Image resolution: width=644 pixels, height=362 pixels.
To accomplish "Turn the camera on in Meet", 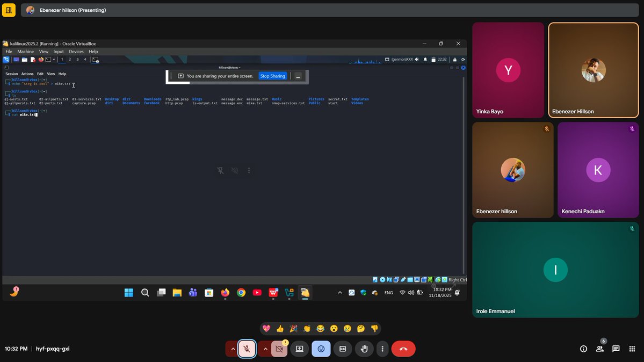I will (279, 349).
